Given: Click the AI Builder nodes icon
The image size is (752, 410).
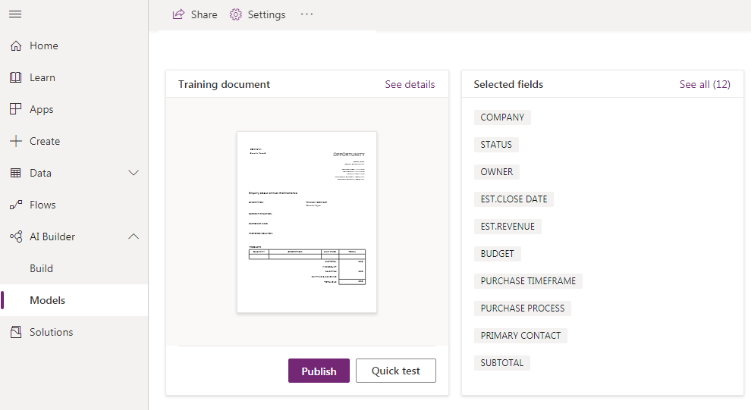Looking at the screenshot, I should 16,236.
